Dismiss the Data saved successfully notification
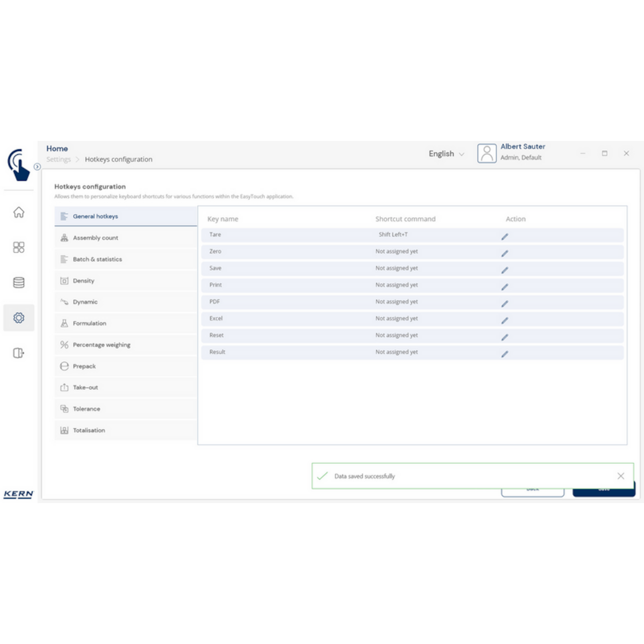This screenshot has width=644, height=644. [620, 476]
